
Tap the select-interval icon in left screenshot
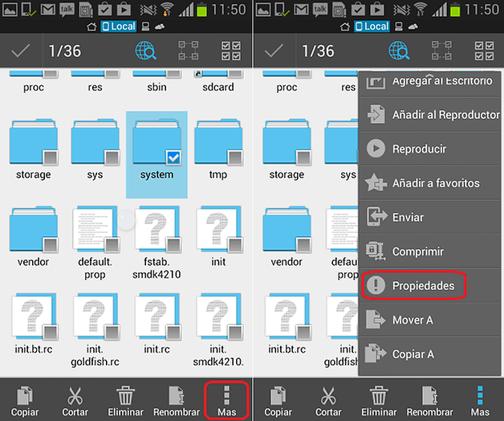189,51
